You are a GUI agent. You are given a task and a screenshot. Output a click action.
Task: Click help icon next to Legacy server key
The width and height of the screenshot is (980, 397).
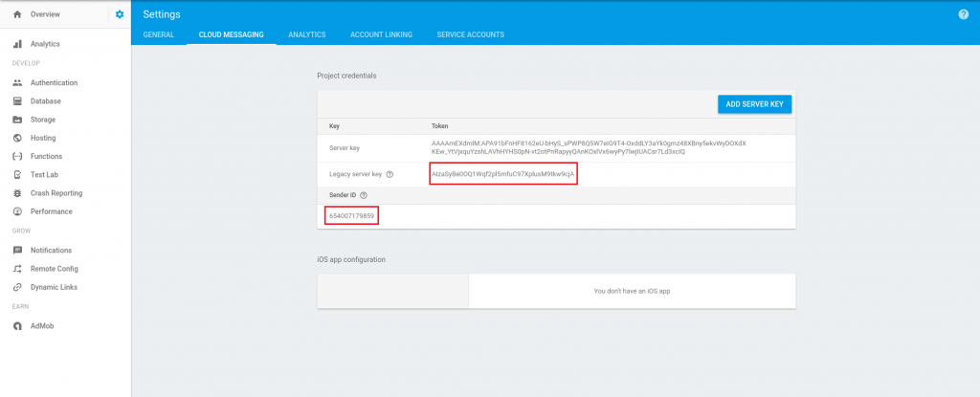pos(390,174)
